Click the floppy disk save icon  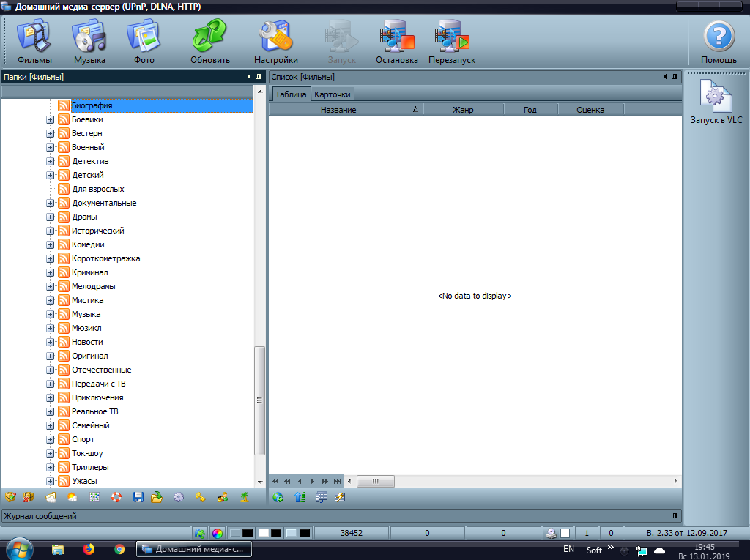point(138,497)
